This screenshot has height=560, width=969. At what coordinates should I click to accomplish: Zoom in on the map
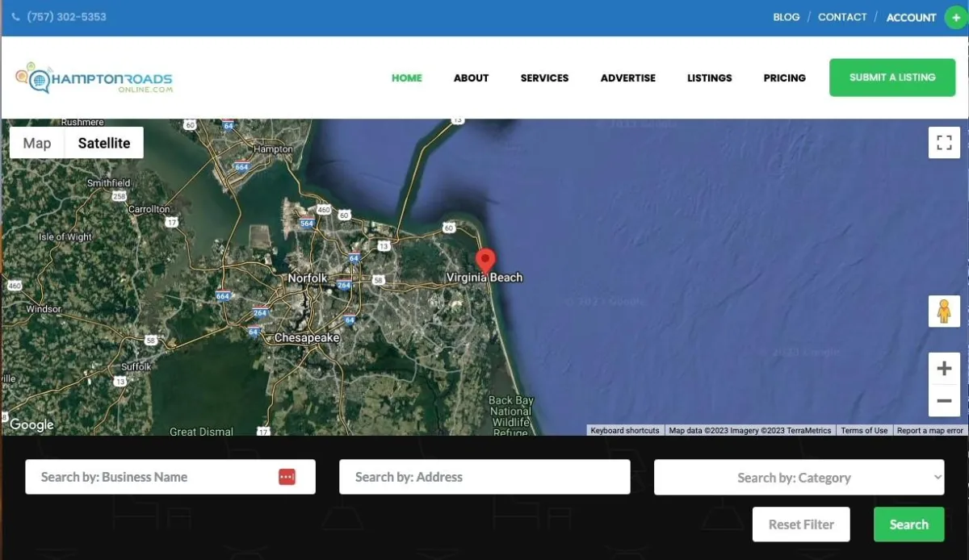[x=944, y=369]
